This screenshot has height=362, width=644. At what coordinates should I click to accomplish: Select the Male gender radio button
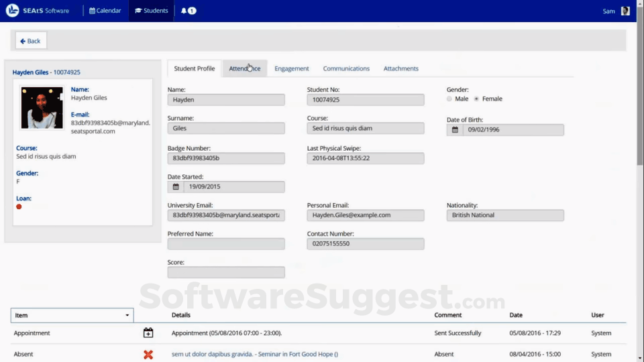[x=449, y=99]
